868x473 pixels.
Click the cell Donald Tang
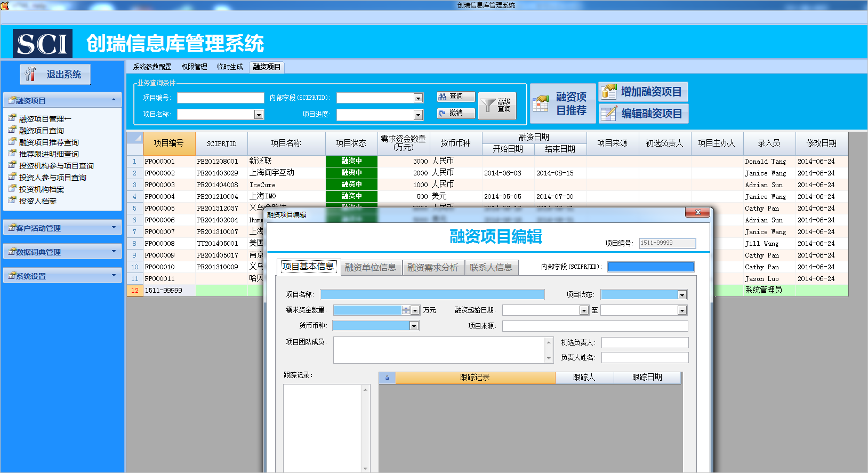pos(769,161)
